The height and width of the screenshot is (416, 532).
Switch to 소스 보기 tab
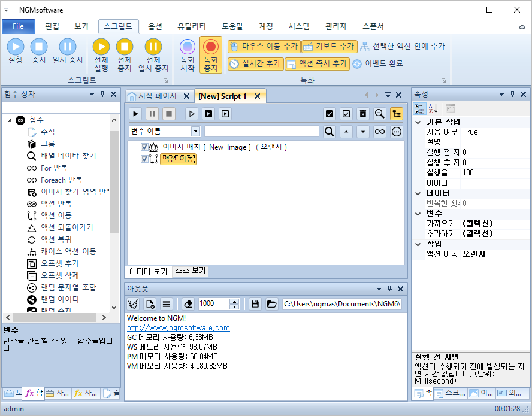point(191,271)
